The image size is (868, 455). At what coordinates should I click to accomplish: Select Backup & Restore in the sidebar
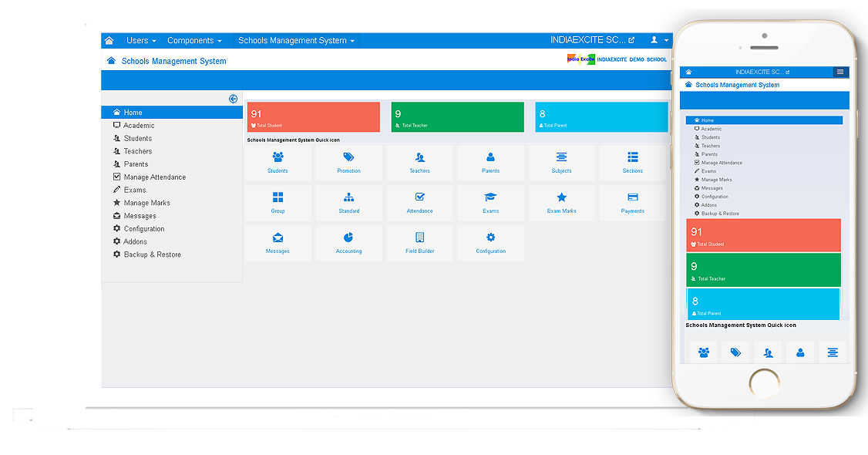click(x=152, y=254)
